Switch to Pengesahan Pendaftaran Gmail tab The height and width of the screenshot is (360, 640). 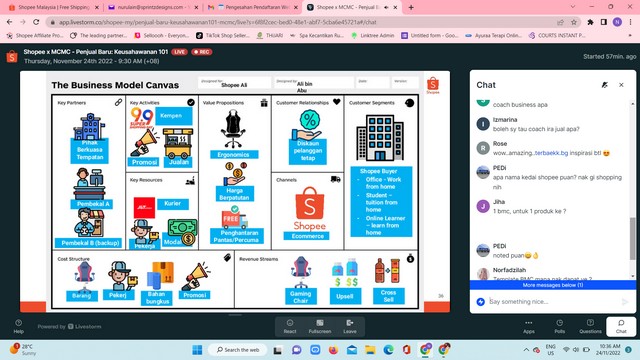pyautogui.click(x=253, y=7)
